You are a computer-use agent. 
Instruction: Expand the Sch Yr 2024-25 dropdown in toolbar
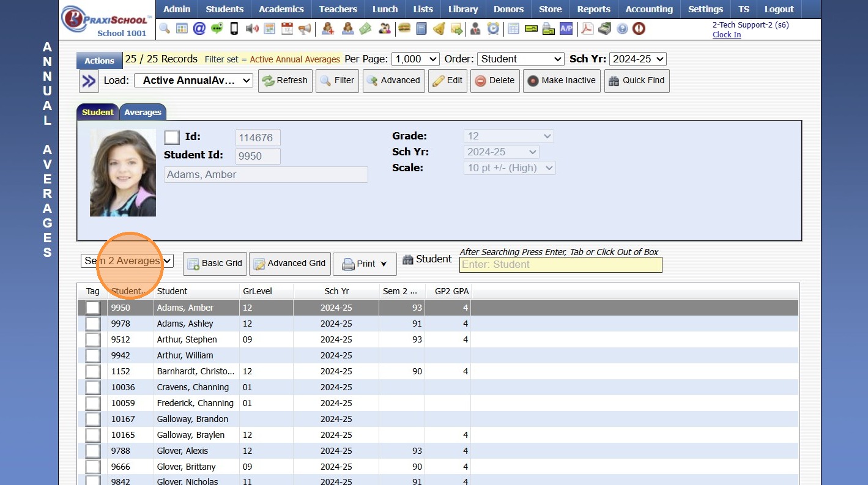coord(637,59)
